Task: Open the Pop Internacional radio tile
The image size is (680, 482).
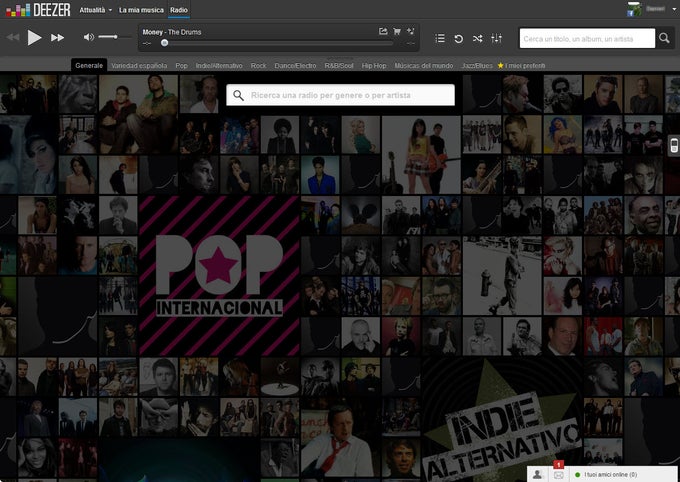Action: coord(219,276)
